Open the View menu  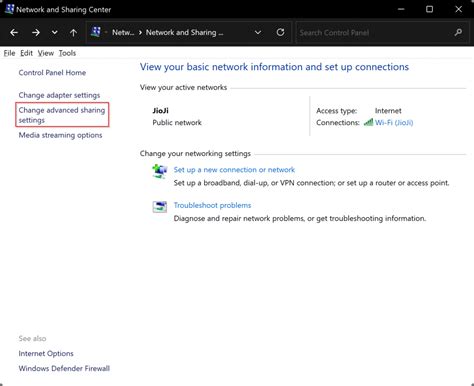[x=46, y=53]
